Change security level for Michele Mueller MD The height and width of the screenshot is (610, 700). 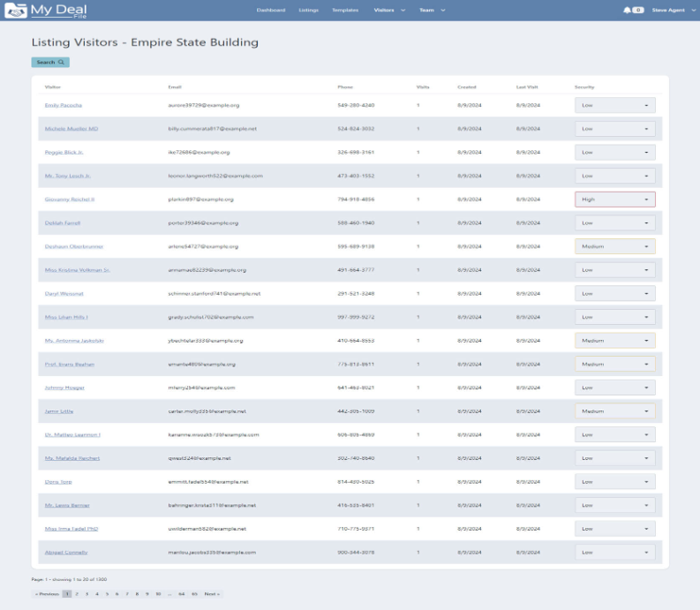click(x=615, y=129)
